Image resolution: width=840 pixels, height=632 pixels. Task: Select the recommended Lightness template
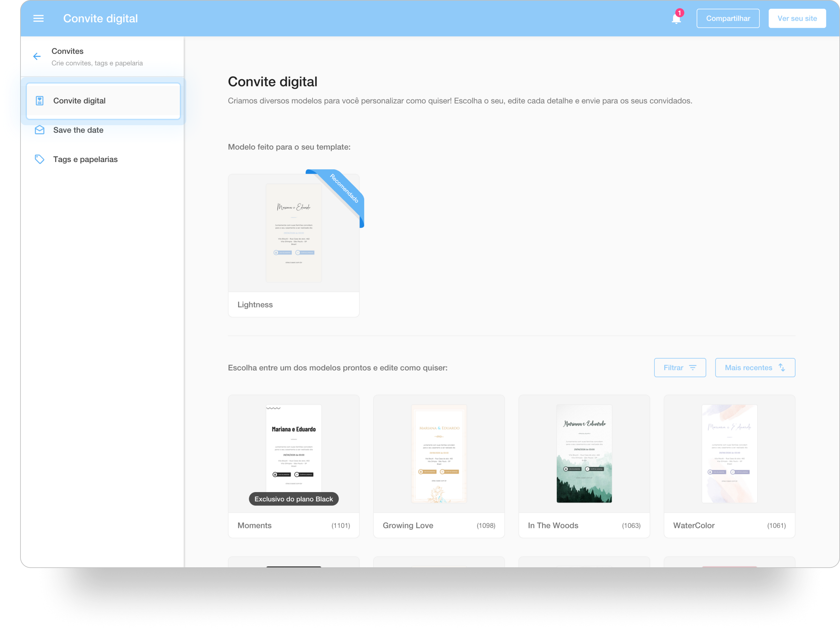coord(293,232)
